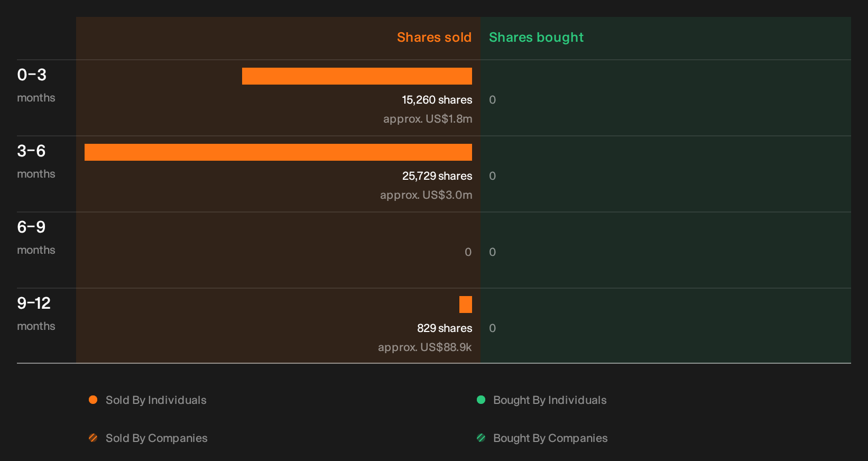Click the 9-12 months shares bought zero
Viewport: 868px width, 461px height.
click(492, 328)
